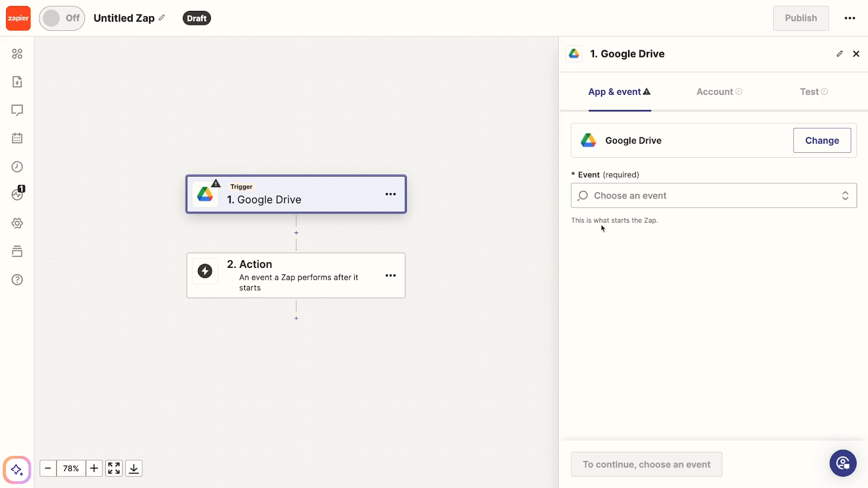Click the export download icon
868x488 pixels.
pyautogui.click(x=134, y=468)
